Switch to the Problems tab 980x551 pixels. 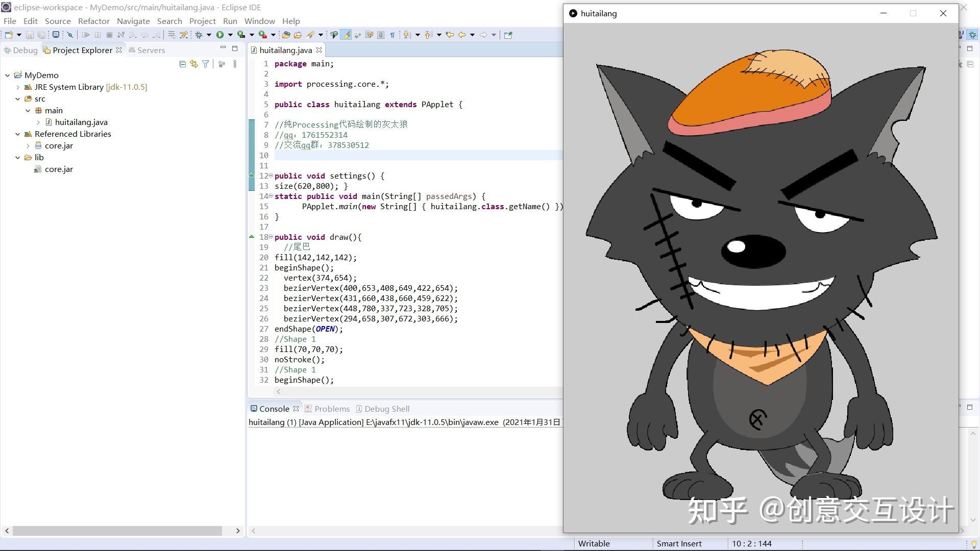[332, 408]
